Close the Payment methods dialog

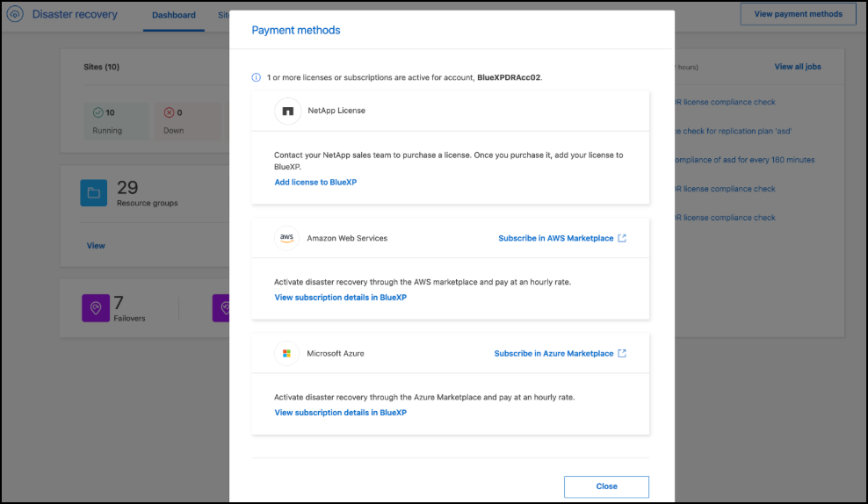(x=606, y=486)
